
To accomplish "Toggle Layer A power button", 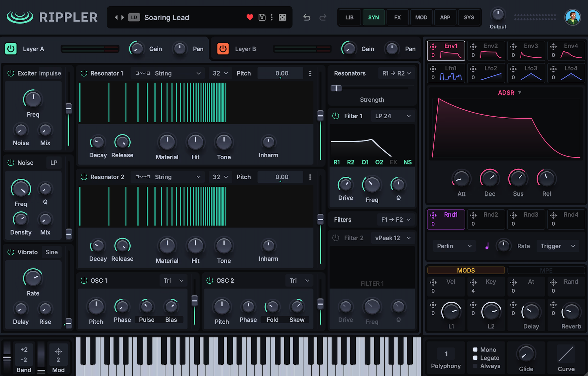I will pyautogui.click(x=11, y=49).
